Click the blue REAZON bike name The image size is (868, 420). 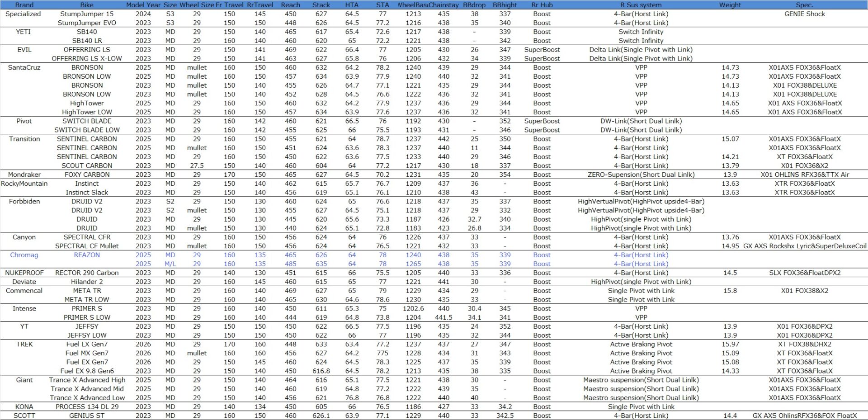tap(87, 255)
